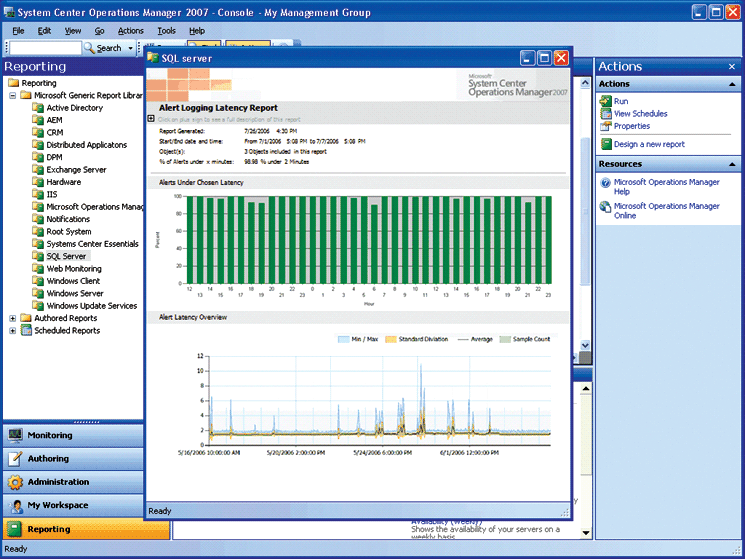Select the Reporting workspace button
This screenshot has width=745, height=559.
click(x=86, y=529)
